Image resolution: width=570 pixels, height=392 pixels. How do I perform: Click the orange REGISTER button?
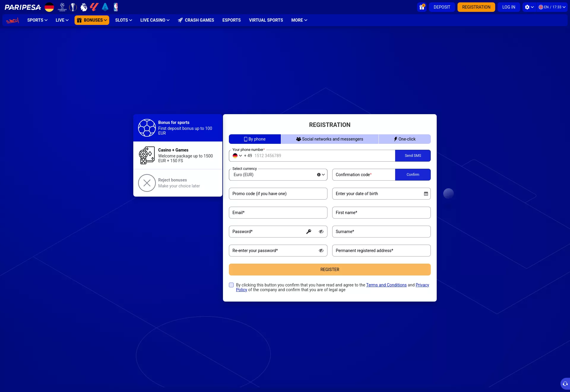[330, 270]
